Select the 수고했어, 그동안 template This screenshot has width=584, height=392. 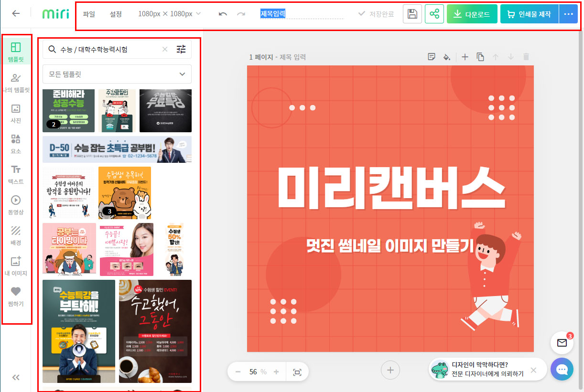pyautogui.click(x=155, y=331)
